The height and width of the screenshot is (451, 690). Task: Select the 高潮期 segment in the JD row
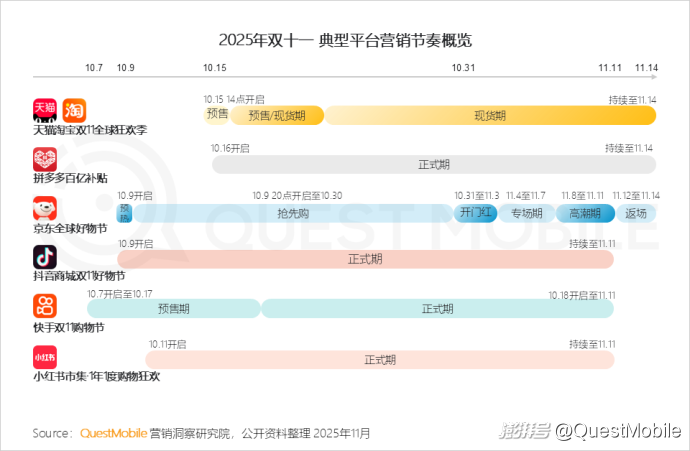(x=584, y=213)
